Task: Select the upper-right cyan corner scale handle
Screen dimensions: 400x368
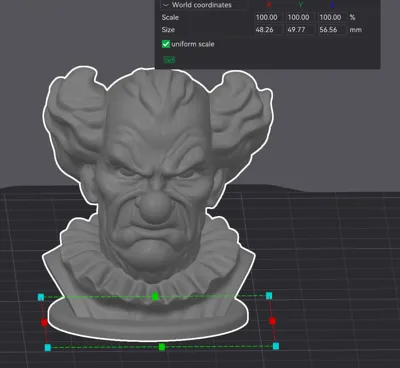Action: [269, 296]
